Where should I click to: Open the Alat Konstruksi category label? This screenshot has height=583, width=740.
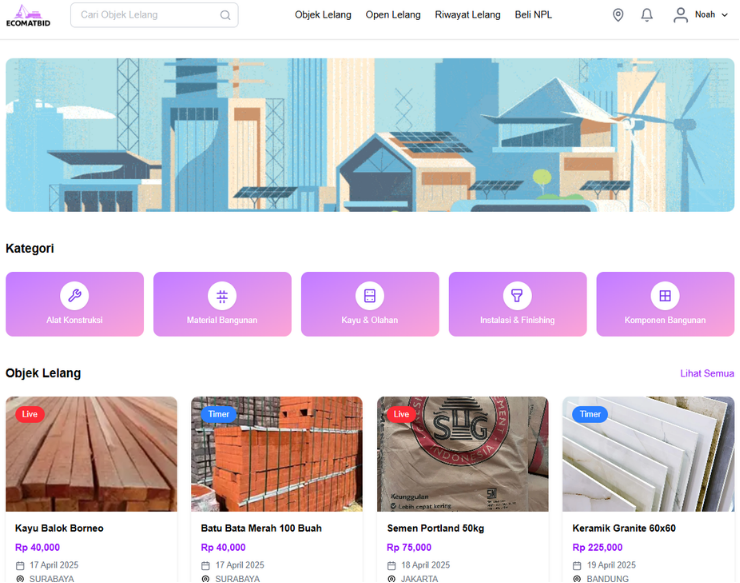pyautogui.click(x=75, y=320)
